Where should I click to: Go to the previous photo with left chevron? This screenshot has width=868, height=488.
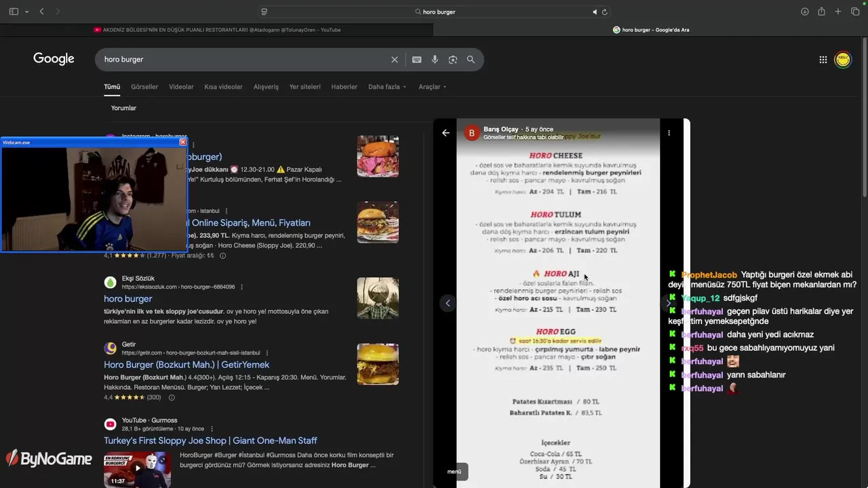448,303
